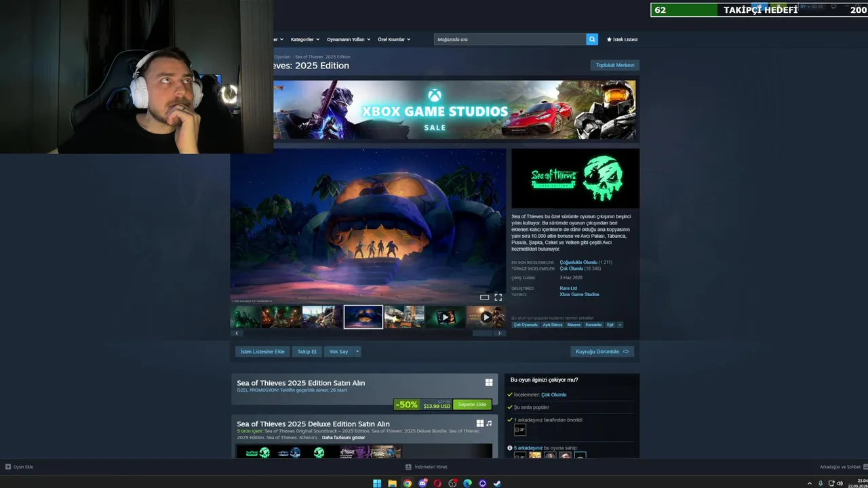This screenshot has height=488, width=868.
Task: Open the İstek Listesi wishlist
Action: point(622,39)
